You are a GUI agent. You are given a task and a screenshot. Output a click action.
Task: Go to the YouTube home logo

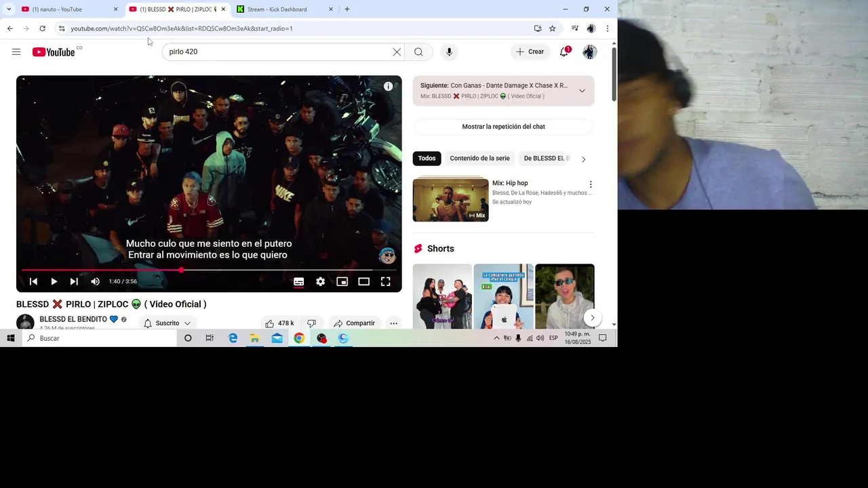[54, 52]
